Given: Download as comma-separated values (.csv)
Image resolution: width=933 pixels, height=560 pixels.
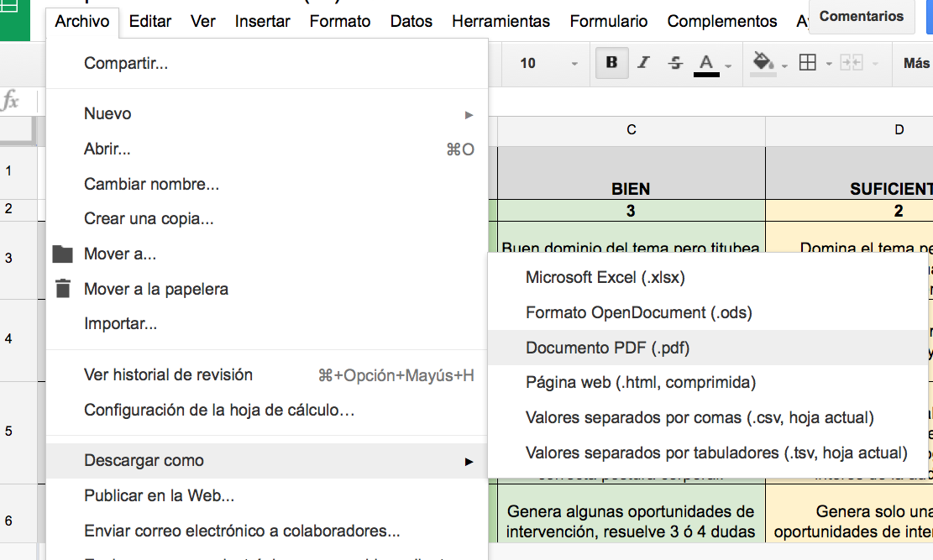Looking at the screenshot, I should tap(707, 418).
